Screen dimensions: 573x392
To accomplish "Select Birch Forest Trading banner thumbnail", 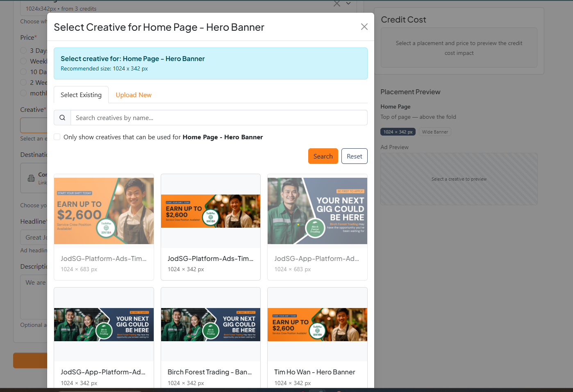I will click(x=211, y=324).
